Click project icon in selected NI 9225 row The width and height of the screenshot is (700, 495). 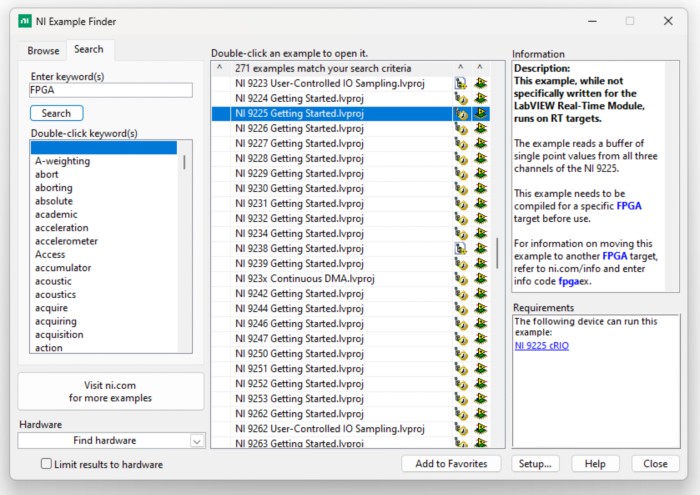coord(461,113)
